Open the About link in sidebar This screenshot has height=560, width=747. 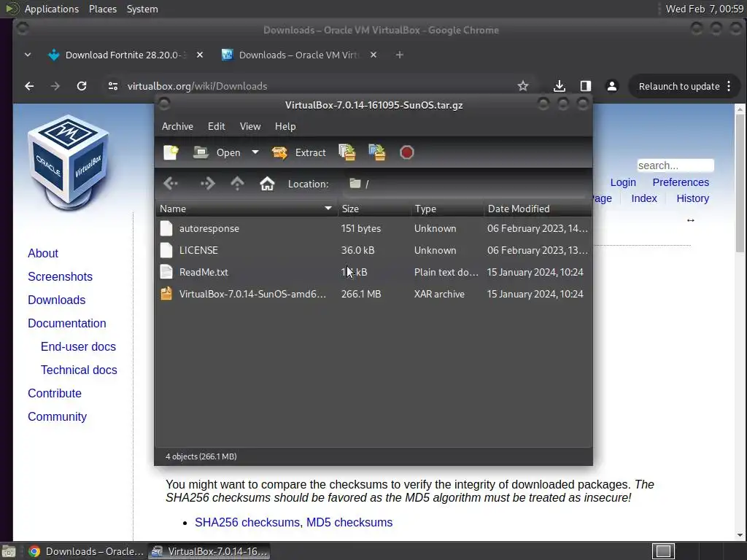[43, 253]
